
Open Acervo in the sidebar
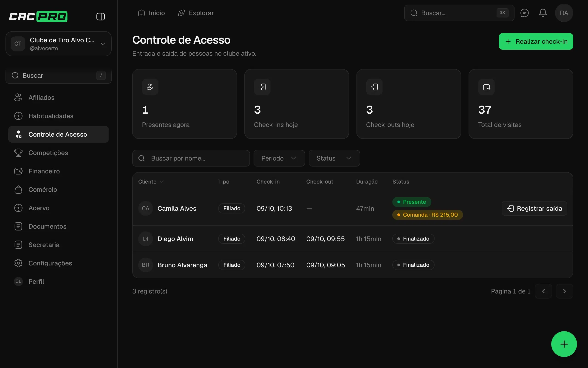(x=59, y=208)
